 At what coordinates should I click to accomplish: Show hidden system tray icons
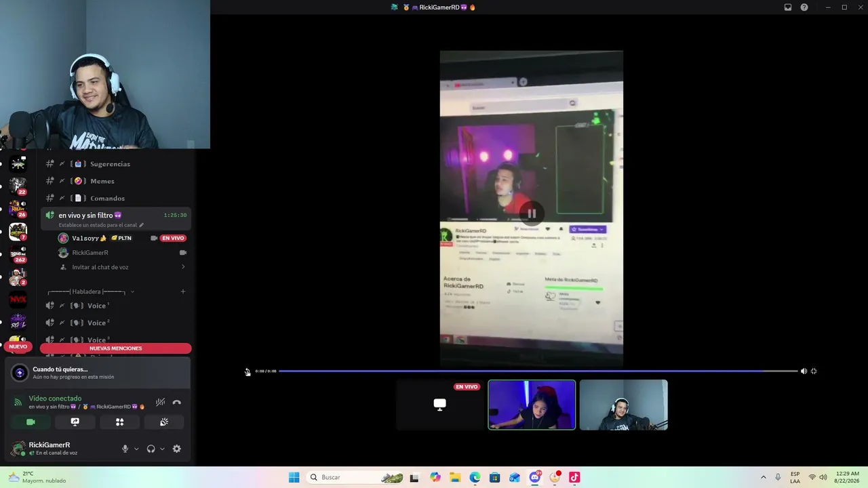(x=763, y=477)
